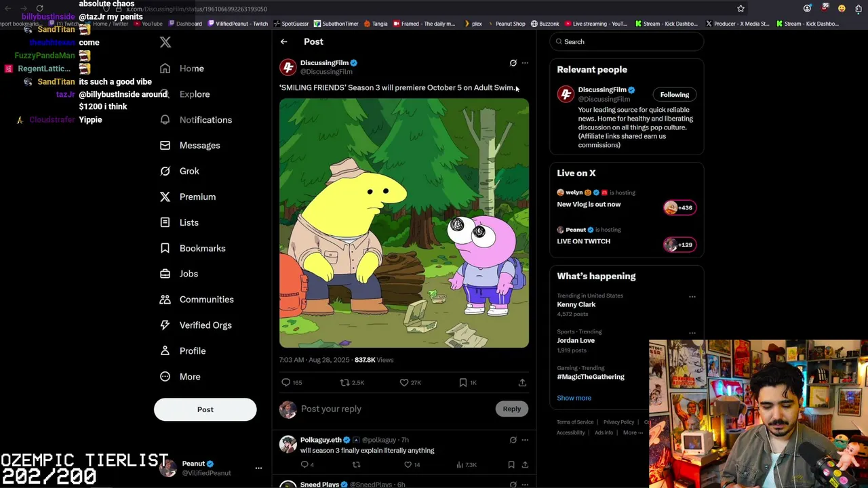Open post options three-dot menu

(x=525, y=63)
